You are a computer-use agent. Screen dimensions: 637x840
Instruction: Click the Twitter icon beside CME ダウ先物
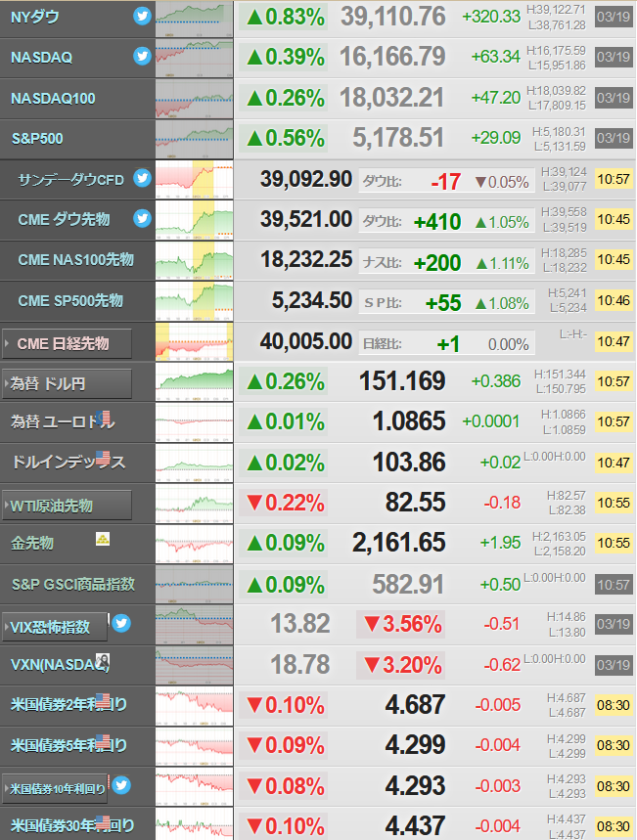[142, 218]
